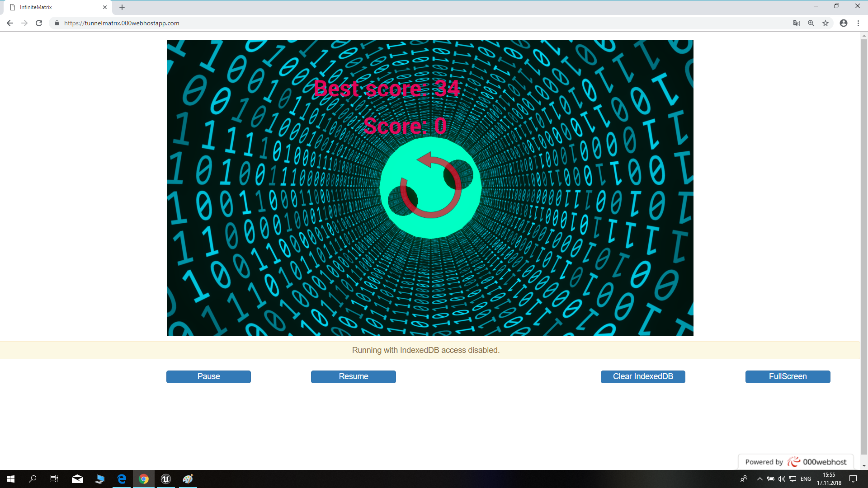
Task: Click the site security padlock icon
Action: pos(57,23)
